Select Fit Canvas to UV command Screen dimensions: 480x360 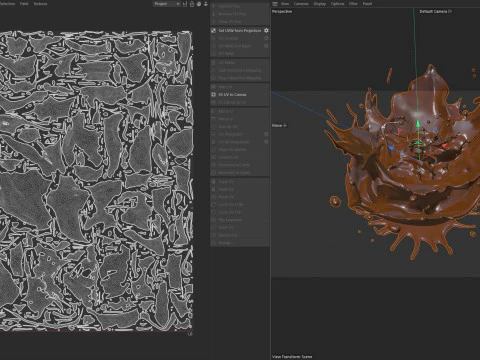[240, 102]
